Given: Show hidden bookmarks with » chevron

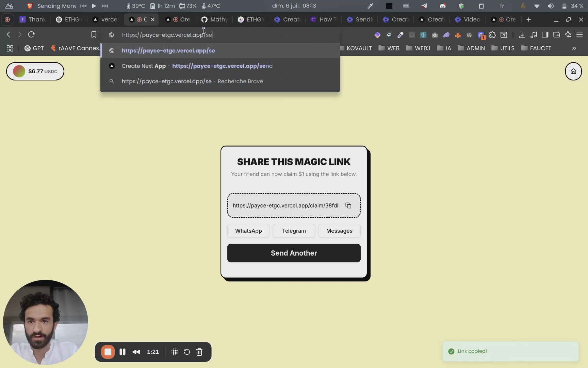Looking at the screenshot, I should [574, 48].
